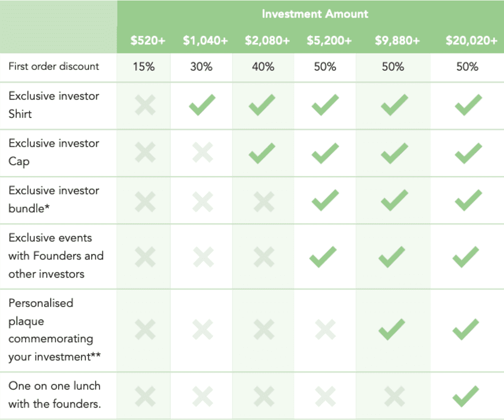Click the events checkmark under $9,880+

(392, 257)
